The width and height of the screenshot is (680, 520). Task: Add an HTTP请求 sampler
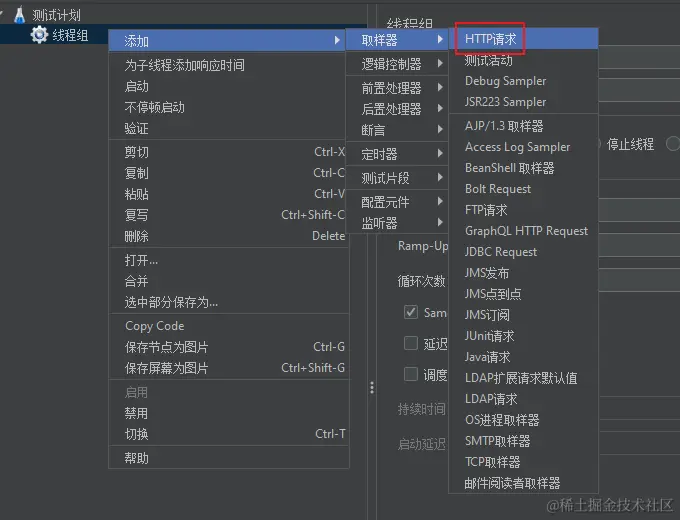pyautogui.click(x=523, y=39)
